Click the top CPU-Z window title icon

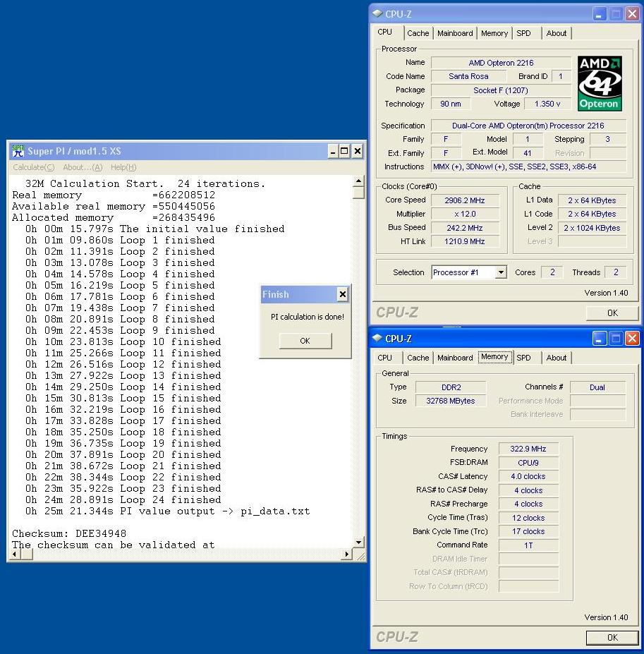pyautogui.click(x=377, y=14)
